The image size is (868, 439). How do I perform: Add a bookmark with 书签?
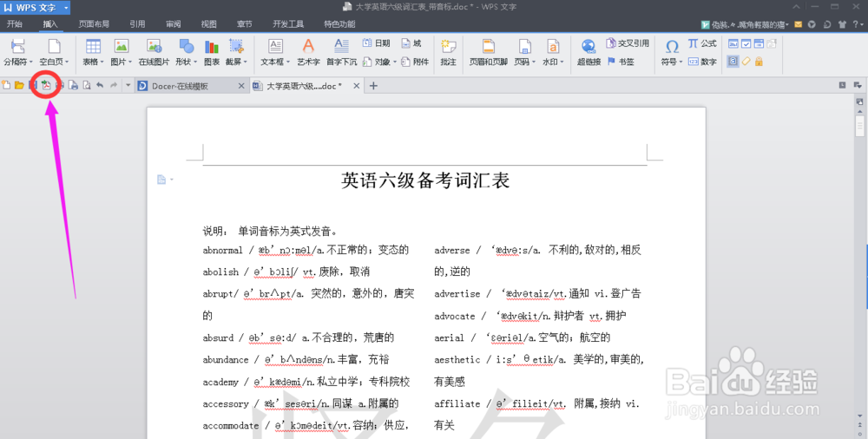pos(621,62)
